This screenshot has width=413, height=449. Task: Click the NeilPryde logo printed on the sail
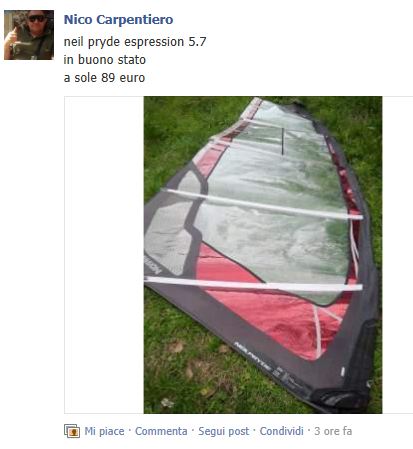pyautogui.click(x=253, y=356)
